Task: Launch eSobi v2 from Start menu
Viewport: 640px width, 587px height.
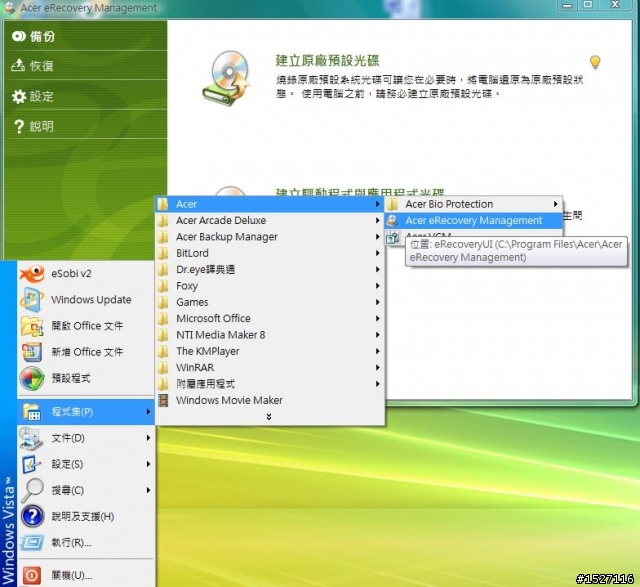Action: click(x=86, y=273)
